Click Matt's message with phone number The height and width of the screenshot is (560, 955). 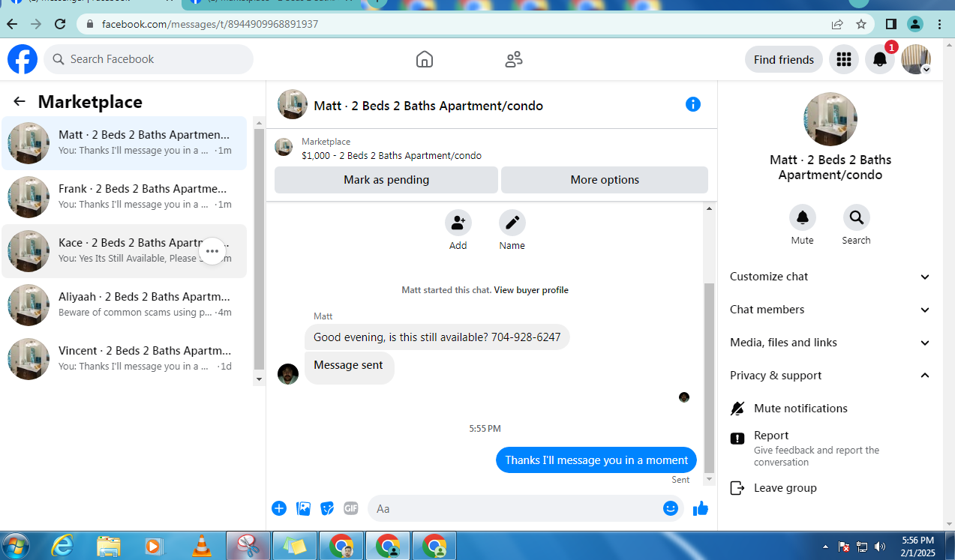click(x=437, y=337)
